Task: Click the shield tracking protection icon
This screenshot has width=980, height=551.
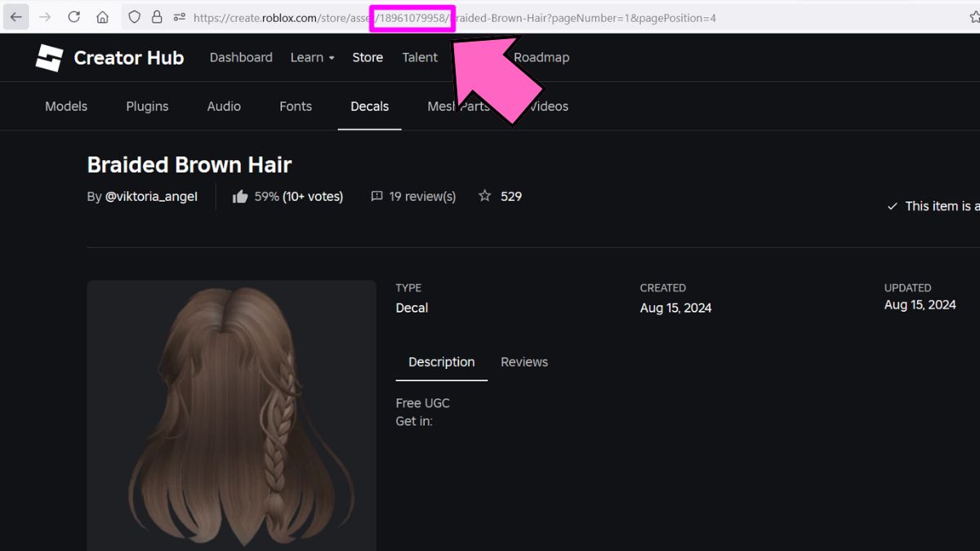Action: (x=135, y=17)
